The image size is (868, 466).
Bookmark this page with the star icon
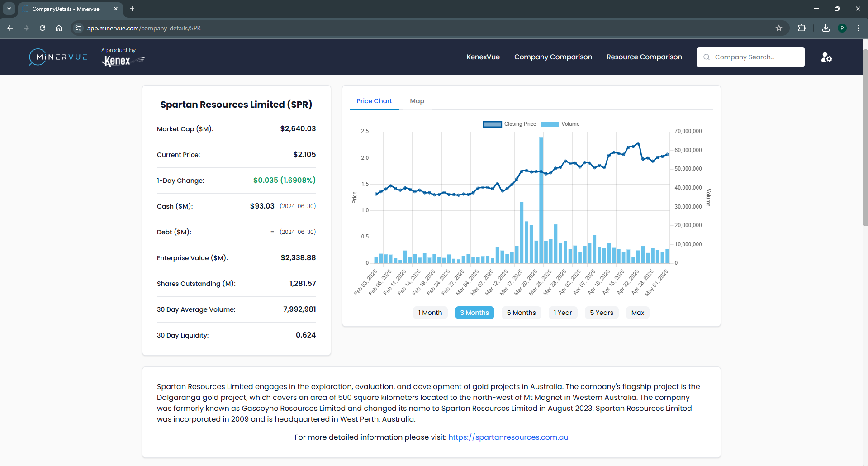pyautogui.click(x=778, y=28)
